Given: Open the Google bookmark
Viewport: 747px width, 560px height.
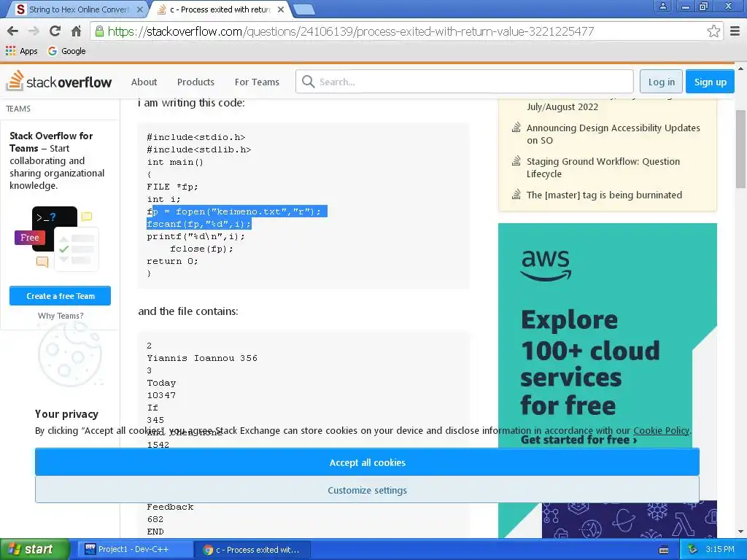Looking at the screenshot, I should pos(66,51).
